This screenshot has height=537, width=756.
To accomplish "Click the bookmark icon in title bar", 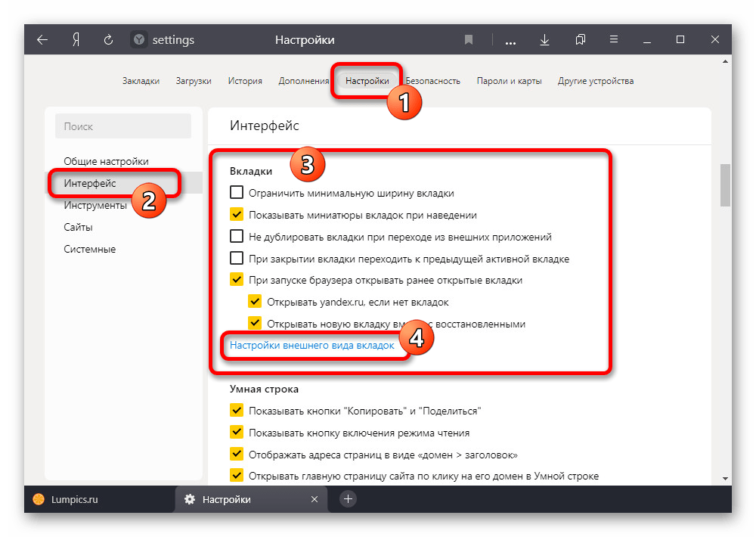I will 469,40.
